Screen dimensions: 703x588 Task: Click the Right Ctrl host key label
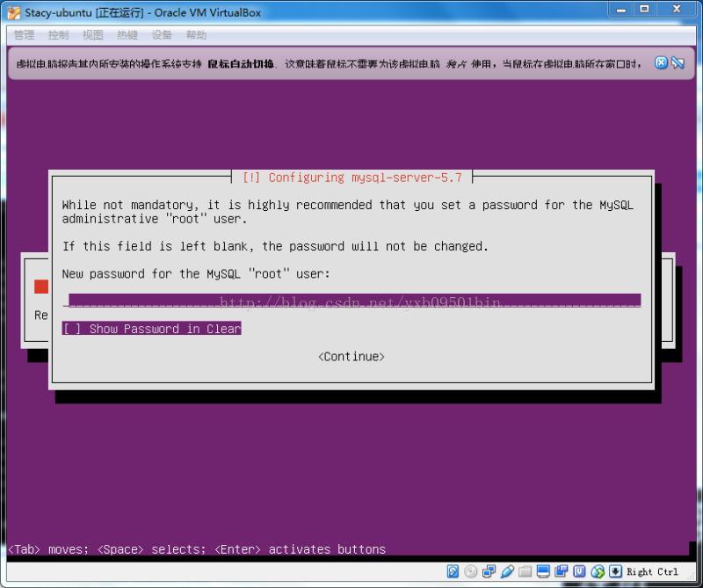[652, 571]
